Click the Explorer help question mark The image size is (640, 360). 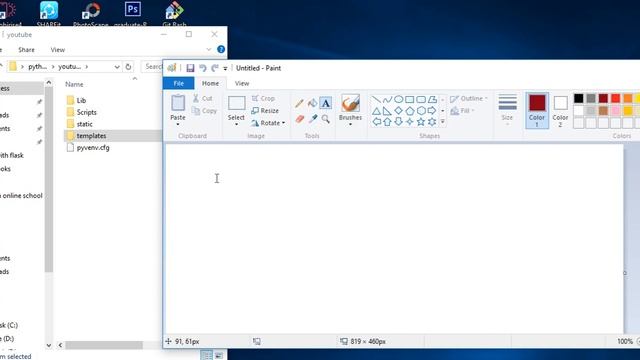[x=221, y=49]
